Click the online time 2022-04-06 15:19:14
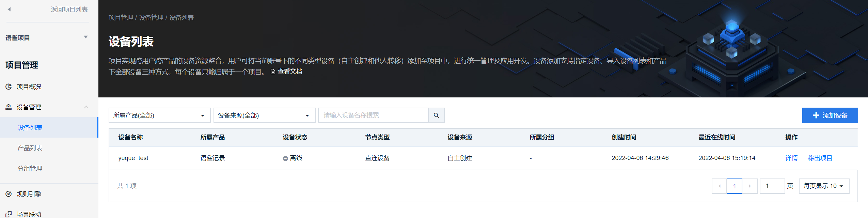The image size is (868, 218). click(727, 158)
